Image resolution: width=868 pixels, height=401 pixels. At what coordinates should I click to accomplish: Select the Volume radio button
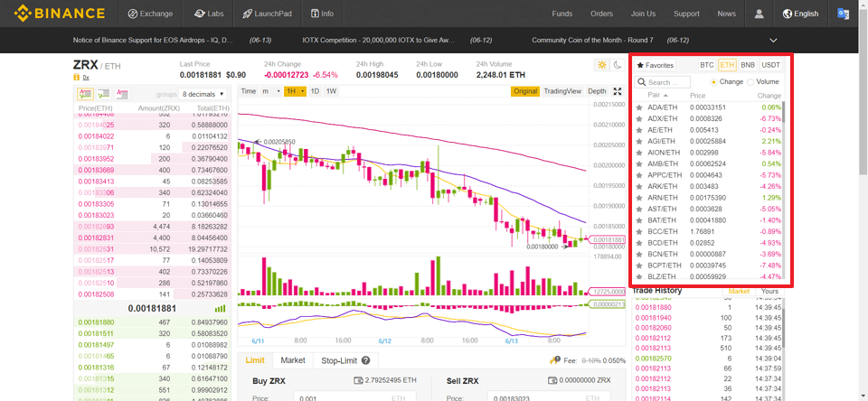(750, 82)
